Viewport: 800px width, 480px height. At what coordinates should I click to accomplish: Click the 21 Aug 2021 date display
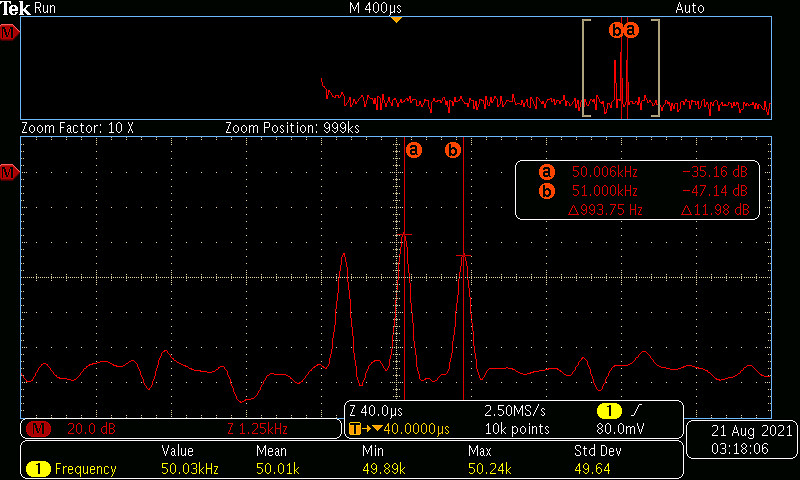752,432
